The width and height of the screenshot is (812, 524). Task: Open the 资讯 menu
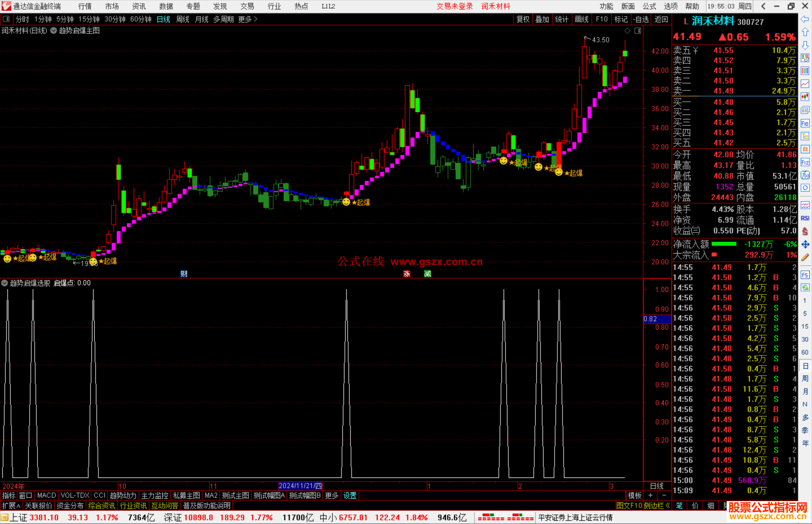[x=139, y=6]
